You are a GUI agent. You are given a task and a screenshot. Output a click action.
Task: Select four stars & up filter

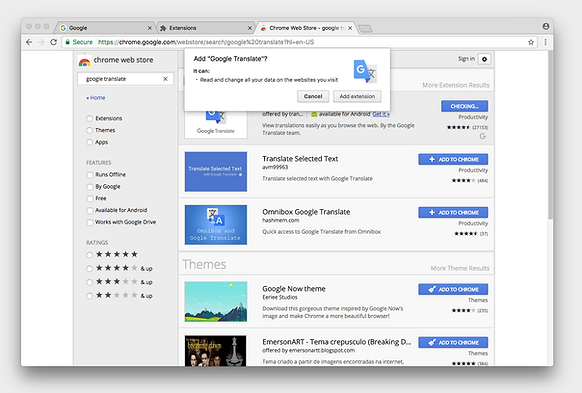click(x=89, y=268)
